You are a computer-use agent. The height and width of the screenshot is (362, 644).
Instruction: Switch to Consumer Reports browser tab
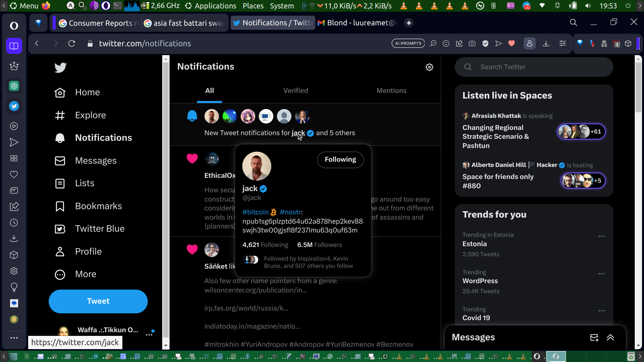click(99, 23)
